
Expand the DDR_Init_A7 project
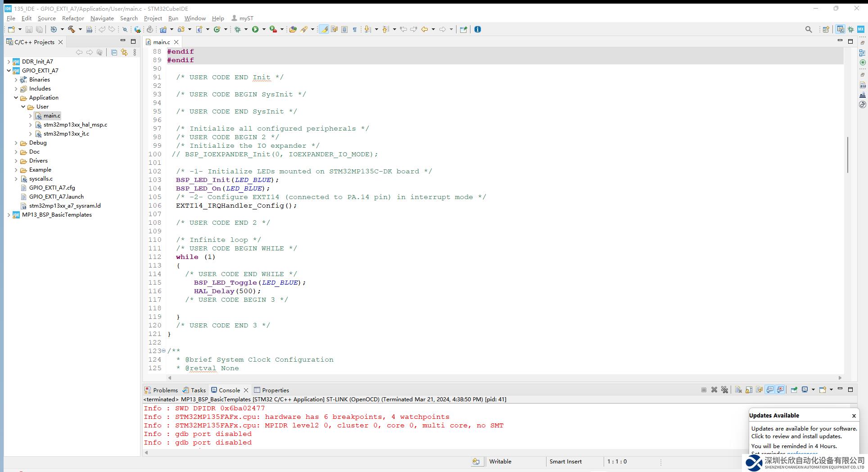coord(9,62)
